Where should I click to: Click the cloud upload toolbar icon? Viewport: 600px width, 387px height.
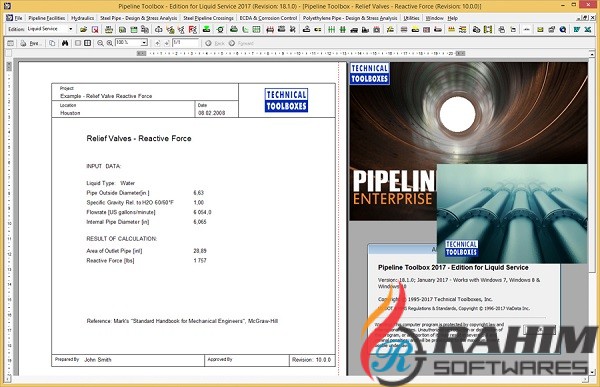pyautogui.click(x=158, y=29)
